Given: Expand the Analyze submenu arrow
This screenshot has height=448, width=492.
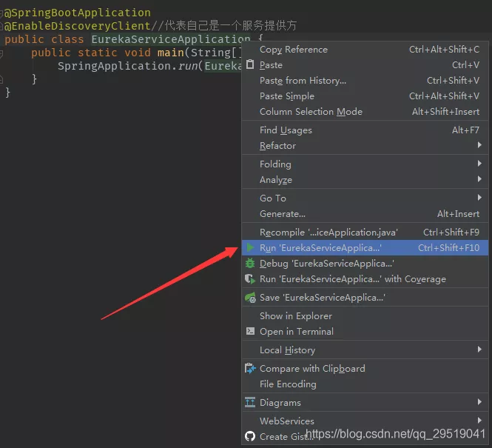Looking at the screenshot, I should (479, 179).
